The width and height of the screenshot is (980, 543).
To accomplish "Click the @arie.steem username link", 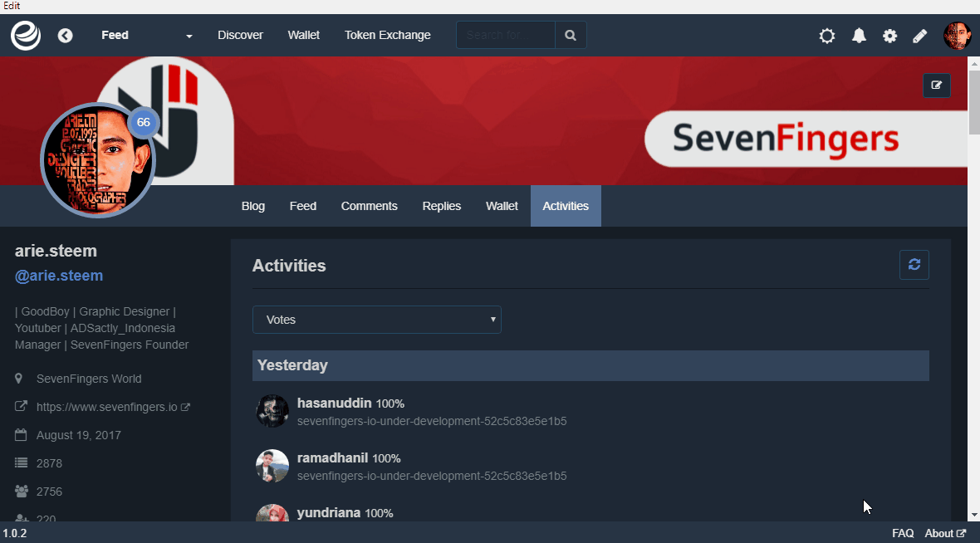I will (x=59, y=276).
